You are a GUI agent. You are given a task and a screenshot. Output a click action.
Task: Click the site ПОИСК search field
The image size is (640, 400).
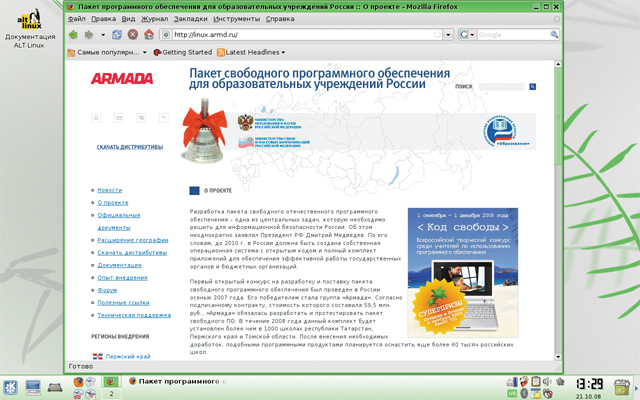(501, 87)
